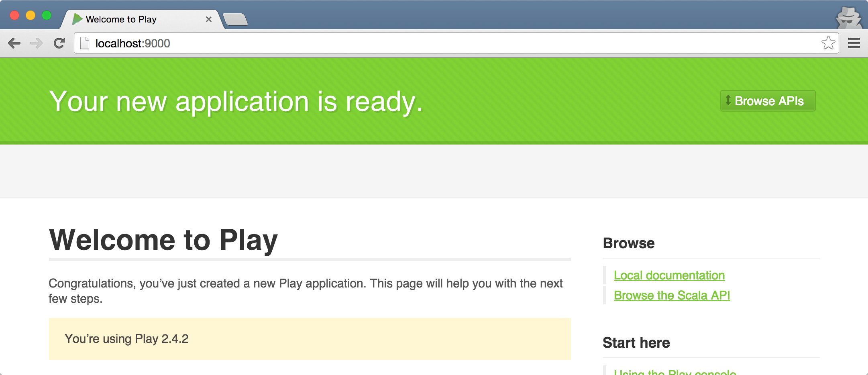Click the browser forward arrow
Image resolution: width=868 pixels, height=375 pixels.
pos(36,43)
